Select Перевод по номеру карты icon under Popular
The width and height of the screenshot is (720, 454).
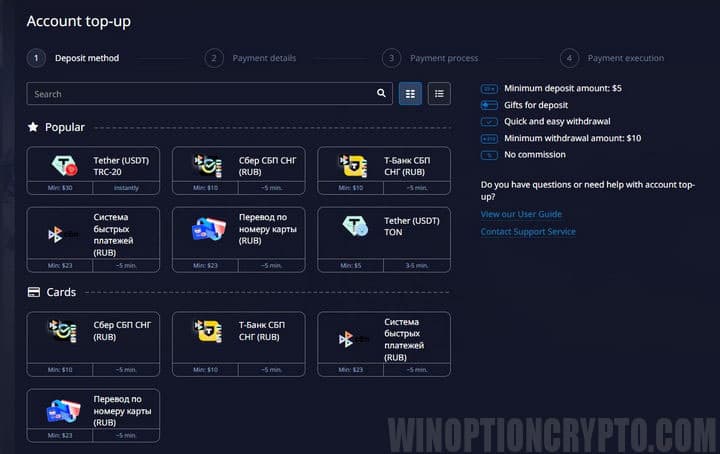pyautogui.click(x=209, y=229)
